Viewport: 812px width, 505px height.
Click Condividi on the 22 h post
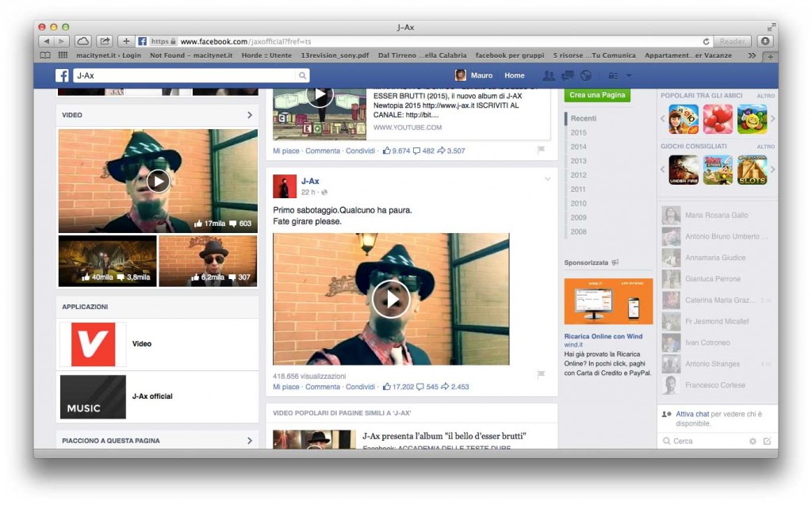tap(361, 387)
